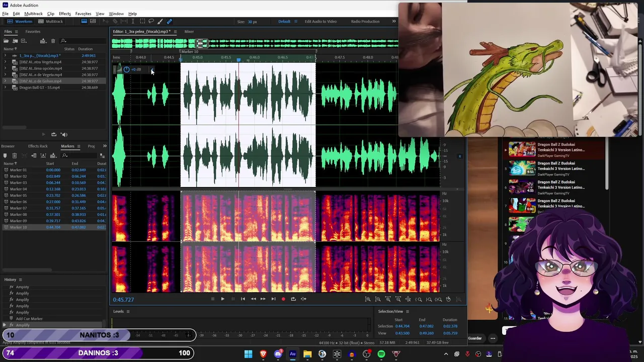Click Selection Start time 0:44.704 field
Screen dimensions: 644x362
(402, 326)
